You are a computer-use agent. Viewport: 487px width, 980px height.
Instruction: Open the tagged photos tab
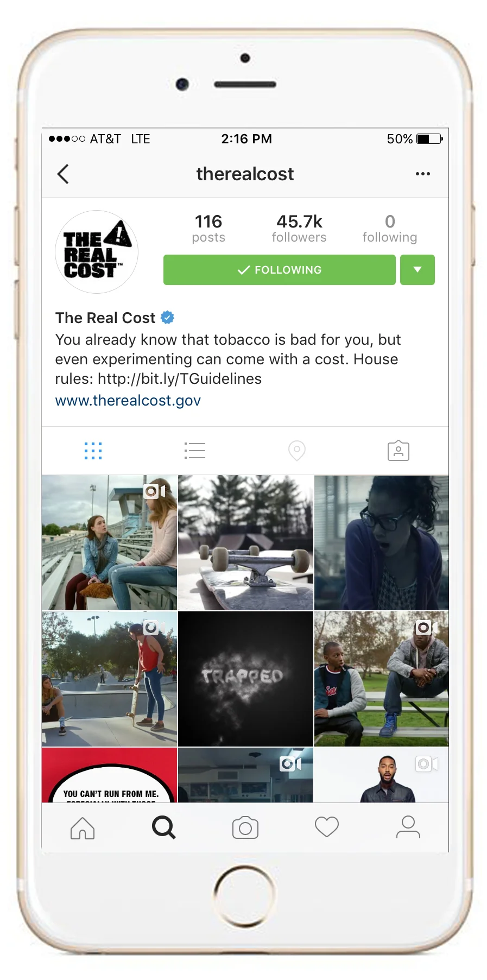coord(399,451)
